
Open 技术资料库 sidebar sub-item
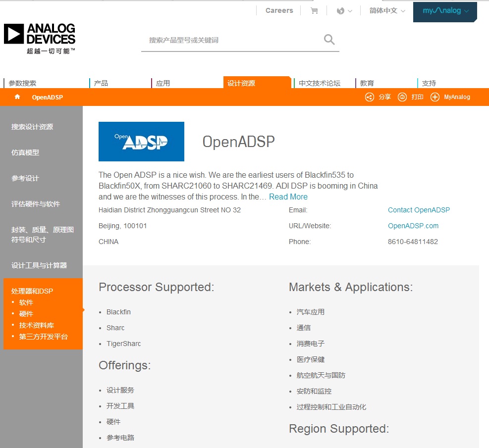click(x=37, y=325)
